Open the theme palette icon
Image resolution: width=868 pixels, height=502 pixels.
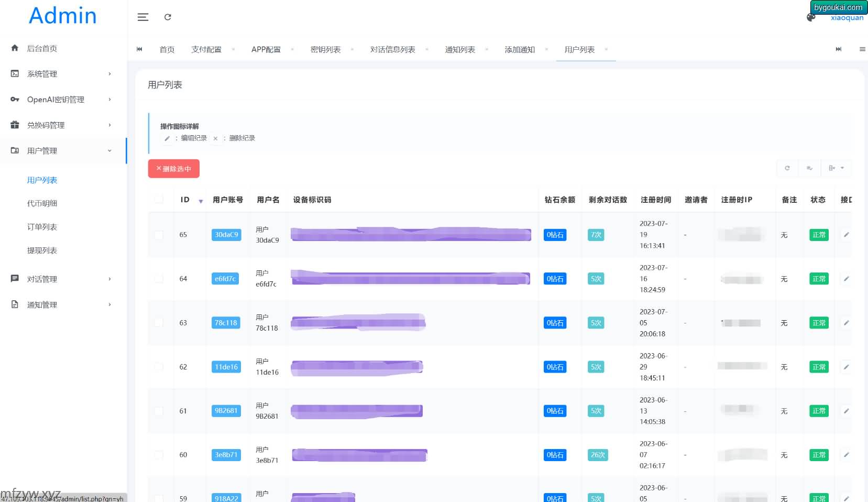click(811, 18)
